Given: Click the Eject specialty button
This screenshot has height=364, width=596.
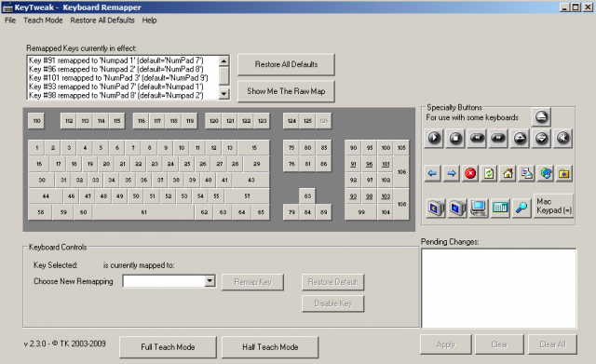Looking at the screenshot, I should pyautogui.click(x=541, y=117).
